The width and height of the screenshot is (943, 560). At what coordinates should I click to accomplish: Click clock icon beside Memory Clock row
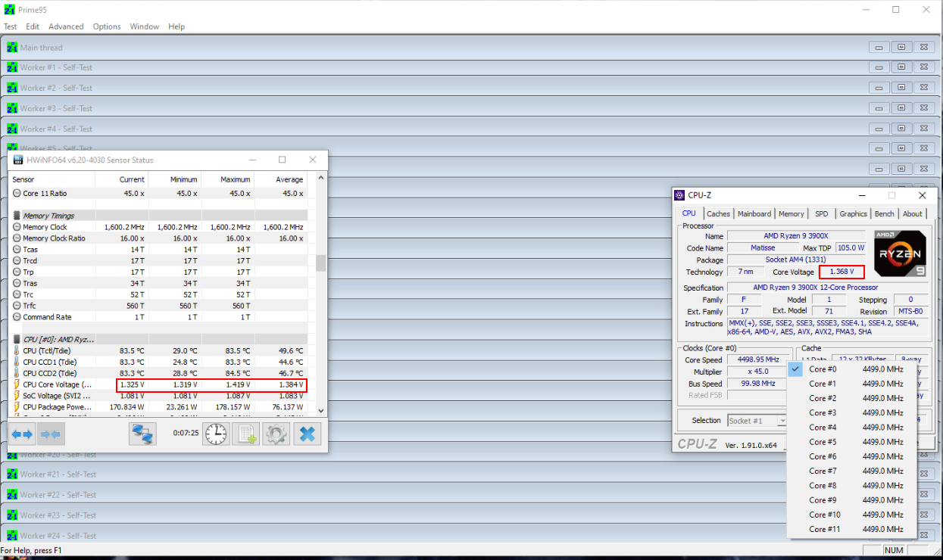coord(17,227)
